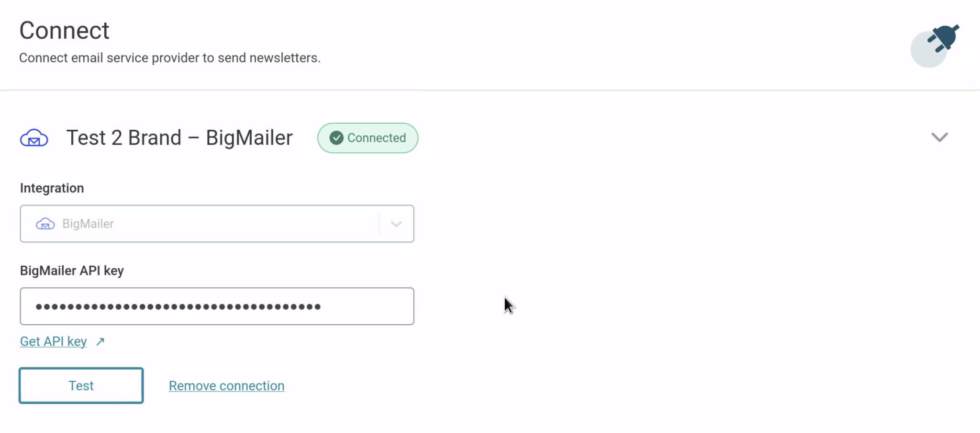Click the Remove connection link
This screenshot has height=433, width=980.
(226, 386)
